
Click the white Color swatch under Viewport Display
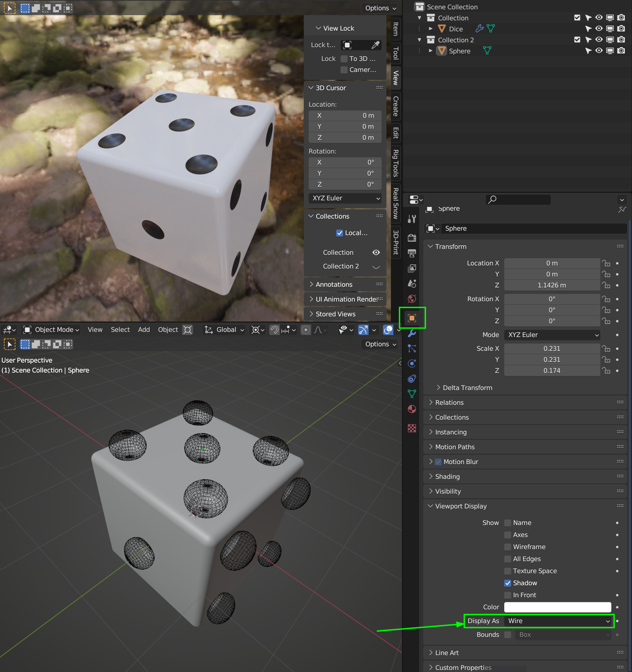[557, 607]
